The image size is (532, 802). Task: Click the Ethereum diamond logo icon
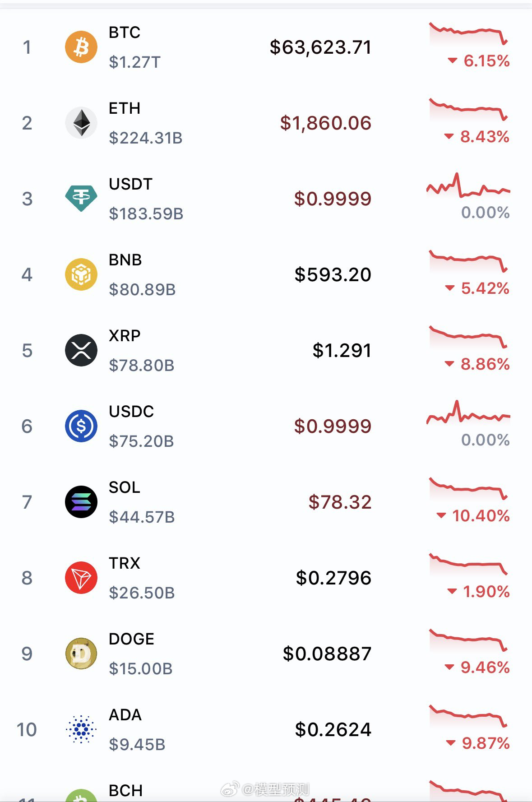pyautogui.click(x=81, y=123)
